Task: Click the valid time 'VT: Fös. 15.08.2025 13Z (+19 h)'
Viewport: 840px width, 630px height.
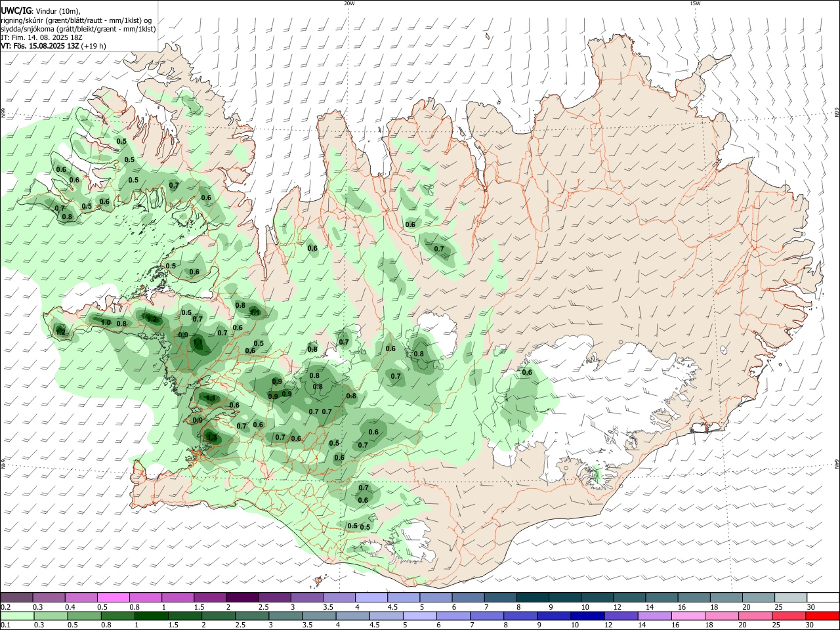Action: point(53,46)
